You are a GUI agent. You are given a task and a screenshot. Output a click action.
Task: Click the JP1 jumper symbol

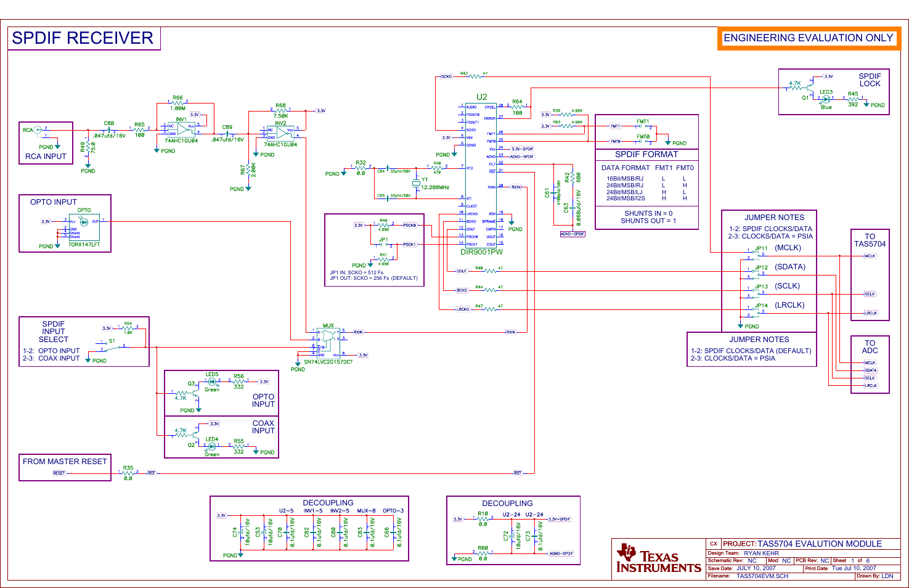[x=383, y=245]
